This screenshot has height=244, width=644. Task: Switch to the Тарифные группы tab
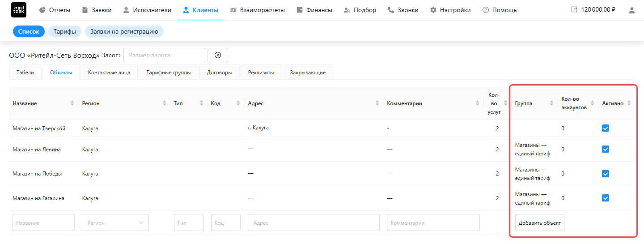click(169, 73)
